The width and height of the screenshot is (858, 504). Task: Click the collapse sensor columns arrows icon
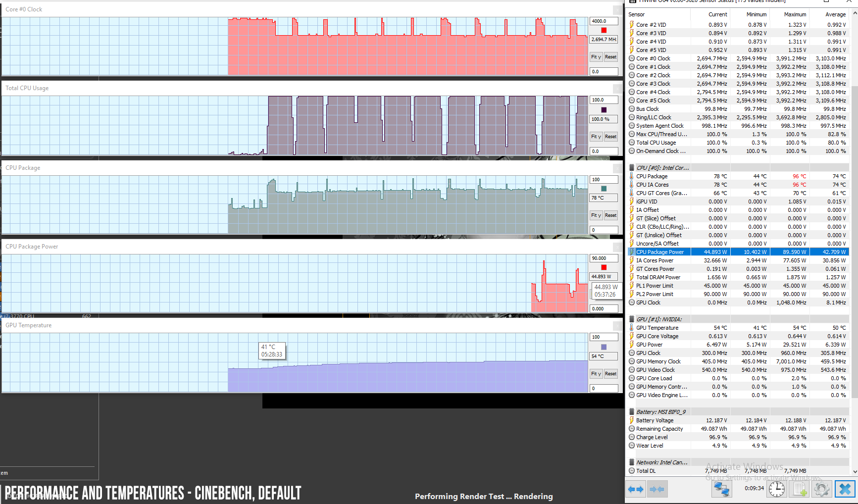pos(657,489)
